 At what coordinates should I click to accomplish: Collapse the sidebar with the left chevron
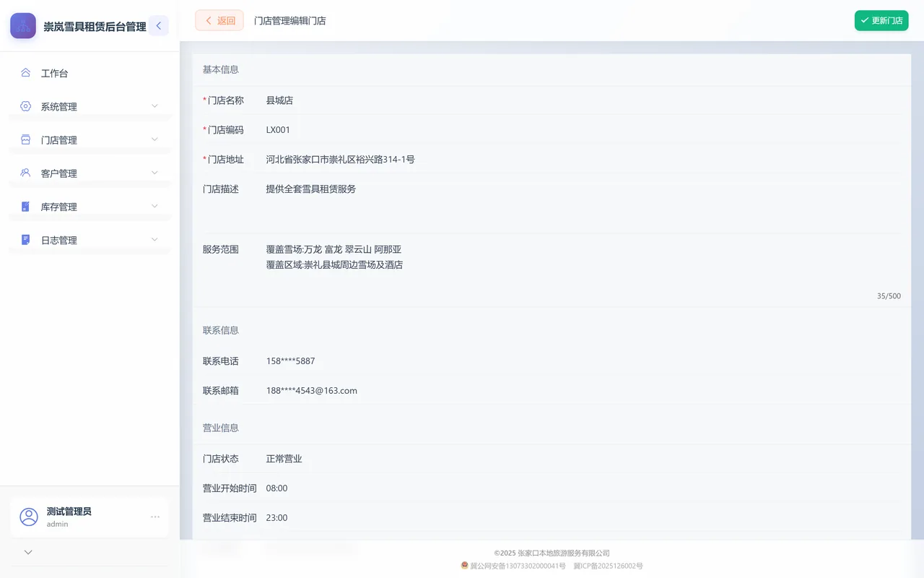click(x=159, y=26)
